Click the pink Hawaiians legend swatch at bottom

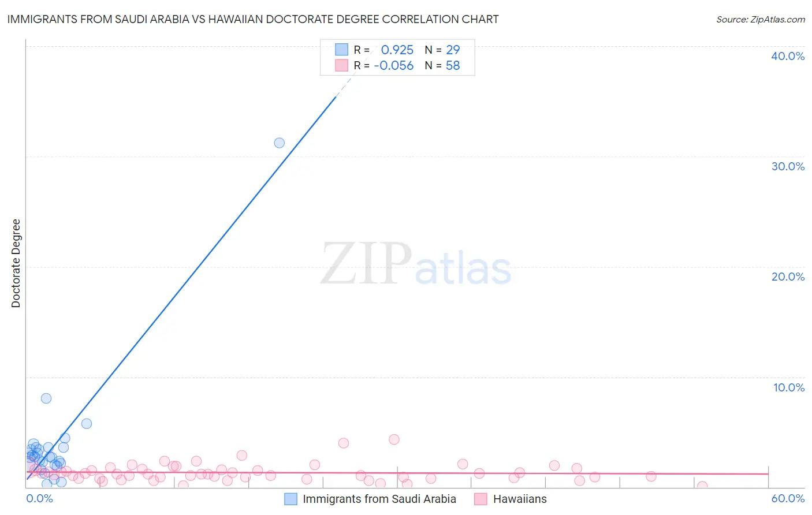[481, 499]
